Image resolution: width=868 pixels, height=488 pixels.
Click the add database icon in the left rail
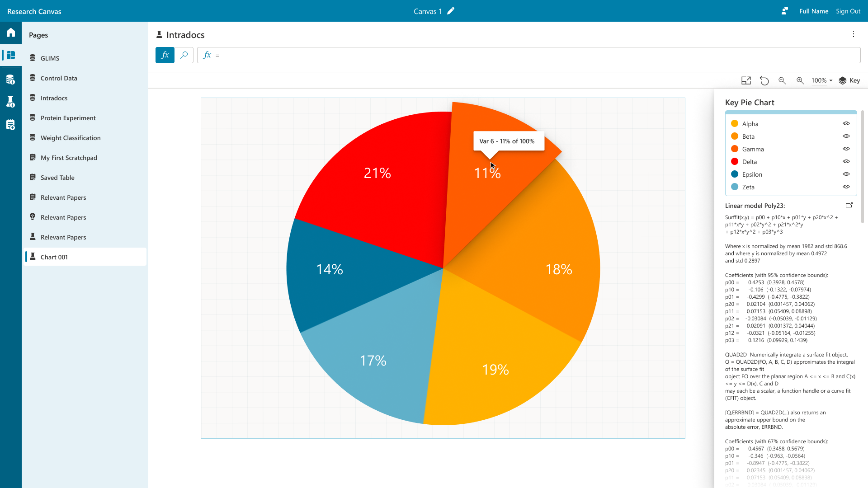click(x=11, y=80)
